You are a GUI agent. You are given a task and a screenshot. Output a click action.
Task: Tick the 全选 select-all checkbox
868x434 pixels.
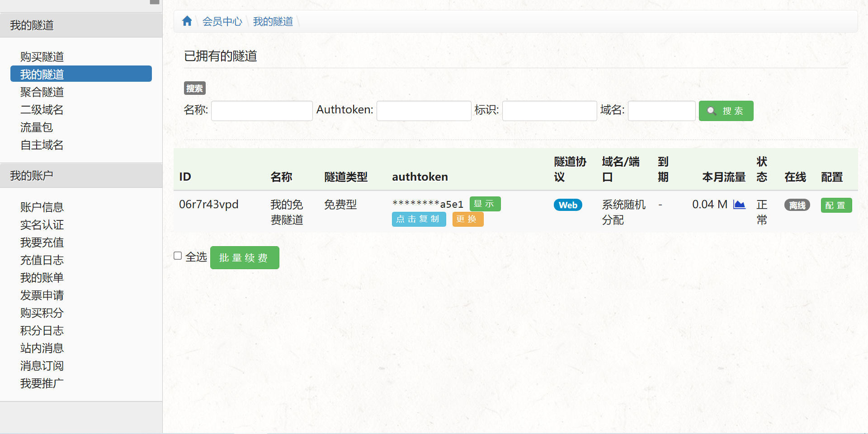click(178, 256)
